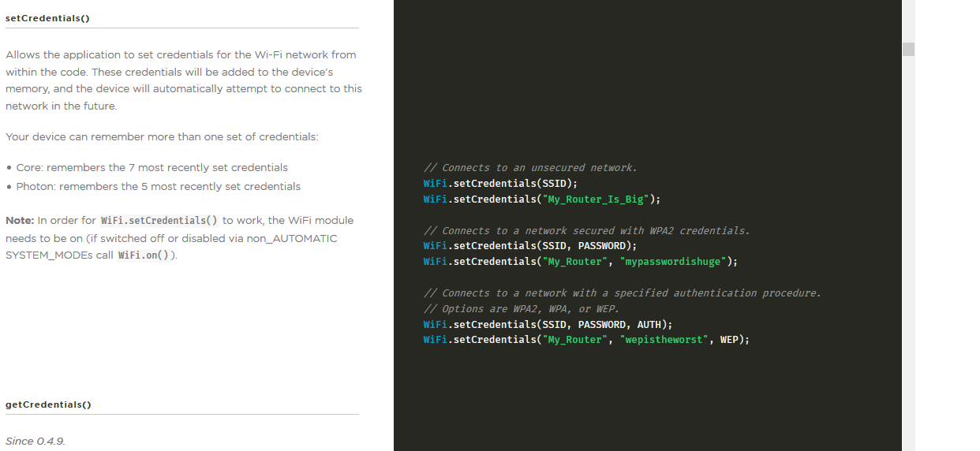Screen dimensions: 980x451
Task: Click the unsecured network code comment
Action: (530, 168)
